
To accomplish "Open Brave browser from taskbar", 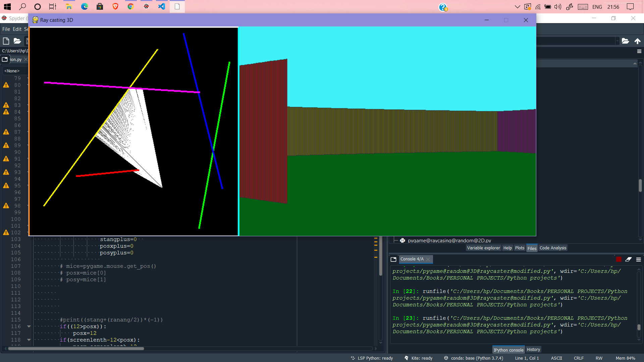I will click(x=115, y=6).
